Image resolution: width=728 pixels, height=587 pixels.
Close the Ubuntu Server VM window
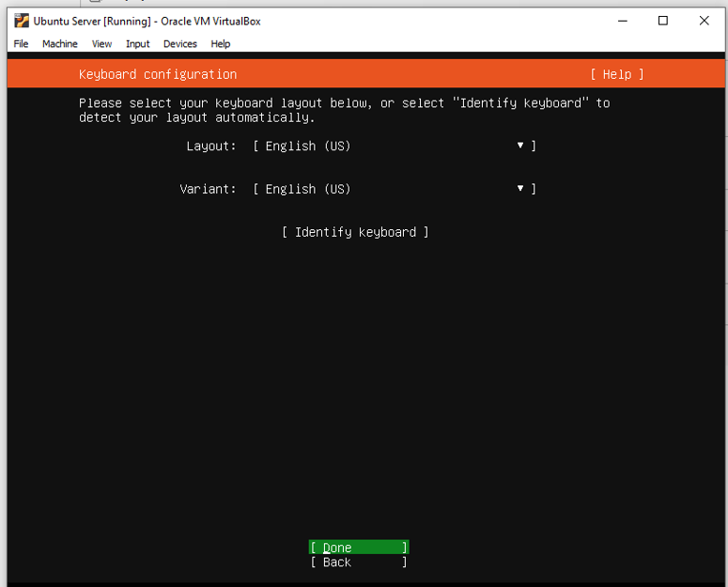click(704, 21)
